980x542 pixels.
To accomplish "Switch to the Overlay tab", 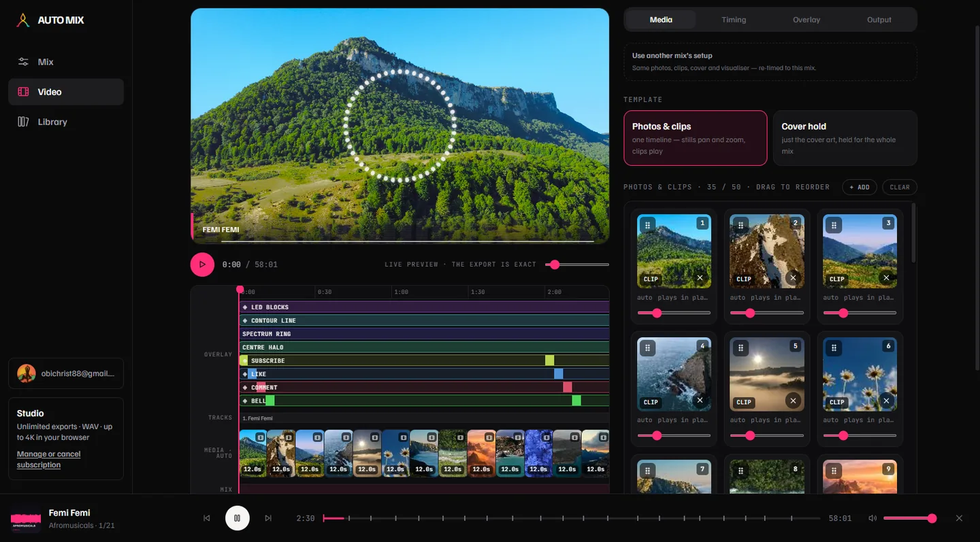I will coord(806,20).
